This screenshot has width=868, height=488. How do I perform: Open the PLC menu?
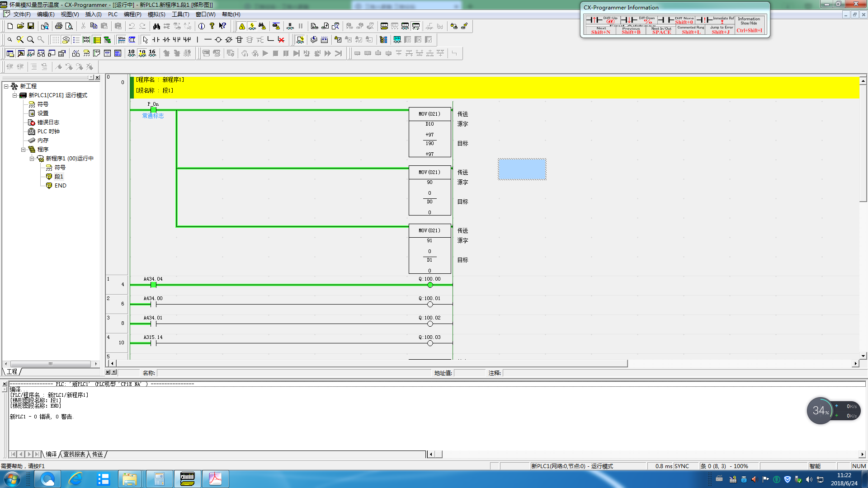coord(113,14)
